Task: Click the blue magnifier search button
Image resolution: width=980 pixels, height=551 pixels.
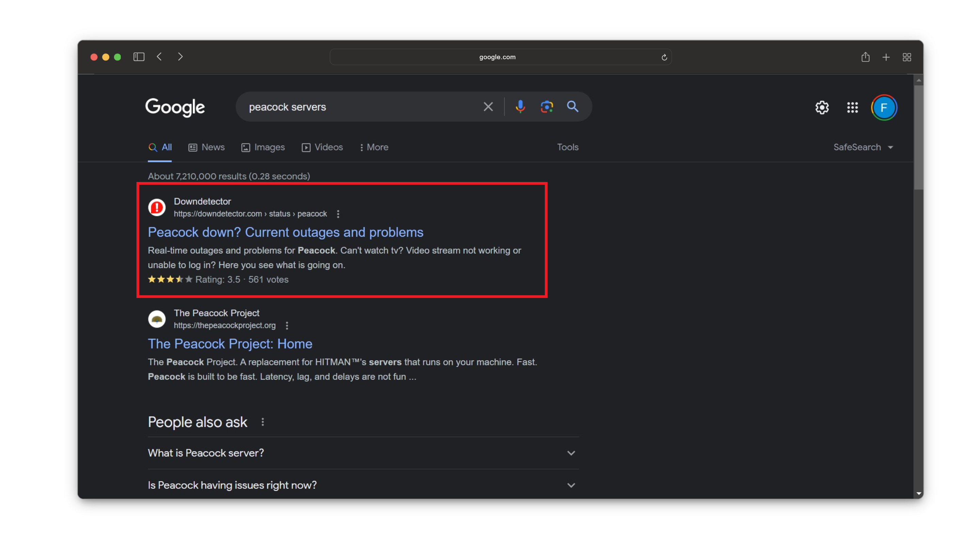Action: [x=573, y=107]
